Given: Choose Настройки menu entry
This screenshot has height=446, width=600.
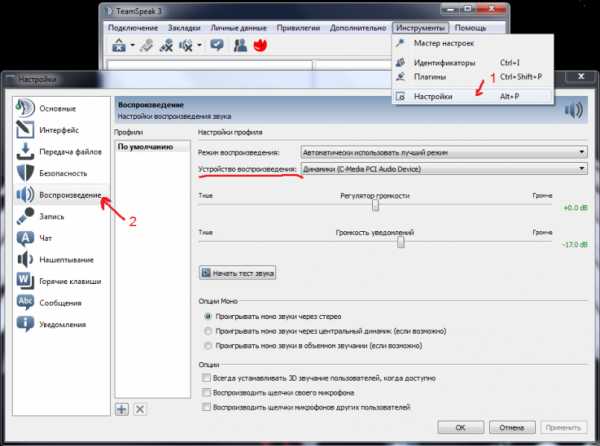Looking at the screenshot, I should click(x=473, y=96).
